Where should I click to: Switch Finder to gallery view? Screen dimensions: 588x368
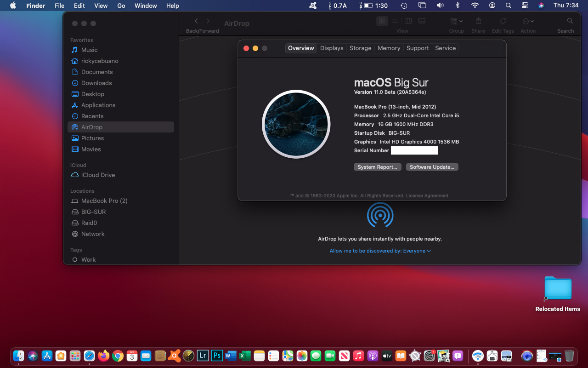[422, 21]
